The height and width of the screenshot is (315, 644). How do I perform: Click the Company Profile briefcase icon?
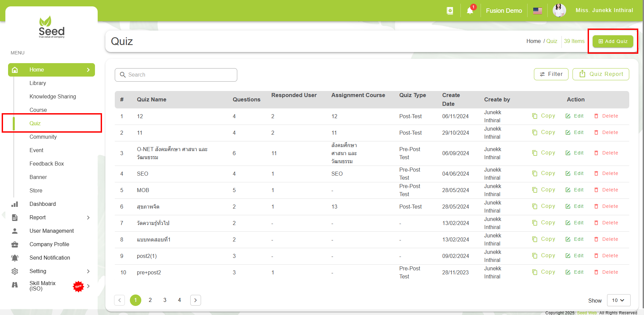coord(15,244)
